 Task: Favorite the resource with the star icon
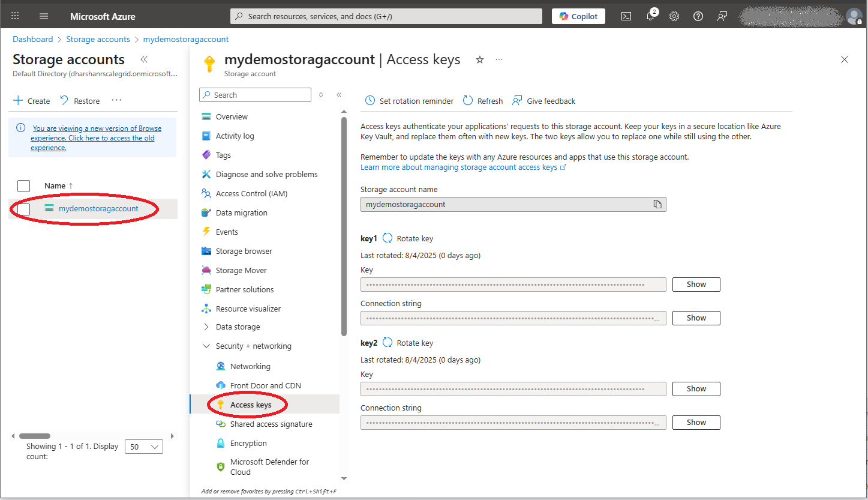tap(480, 59)
